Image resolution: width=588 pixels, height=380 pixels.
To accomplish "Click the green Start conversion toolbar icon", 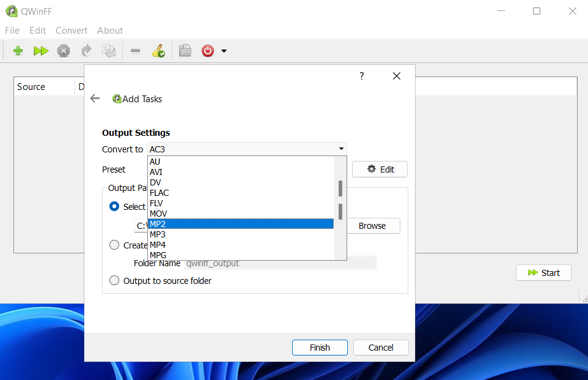I will pos(41,51).
